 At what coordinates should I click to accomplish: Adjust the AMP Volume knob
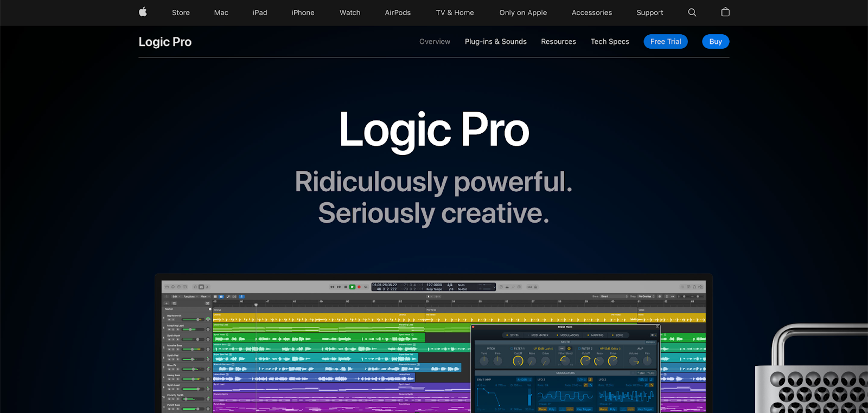(x=634, y=360)
